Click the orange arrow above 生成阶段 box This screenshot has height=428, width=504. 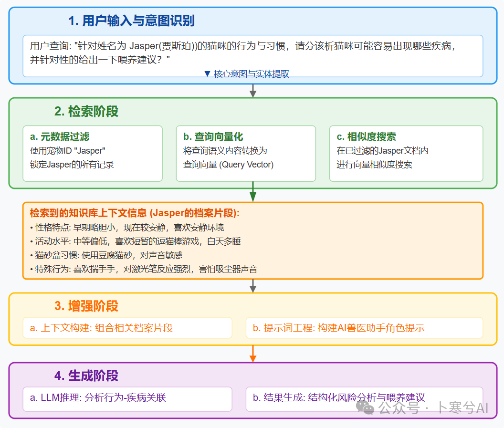pos(253,354)
